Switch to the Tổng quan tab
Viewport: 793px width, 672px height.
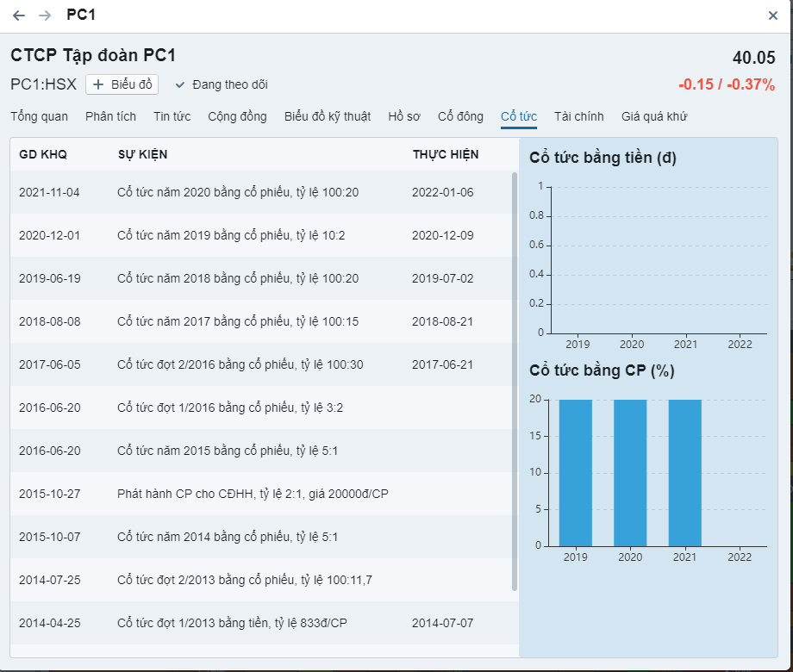(x=39, y=116)
